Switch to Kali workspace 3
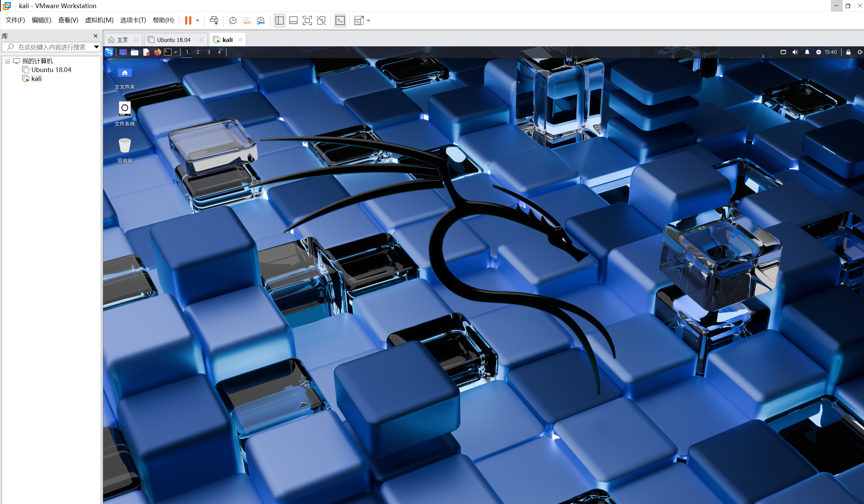Image resolution: width=864 pixels, height=504 pixels. (x=208, y=52)
